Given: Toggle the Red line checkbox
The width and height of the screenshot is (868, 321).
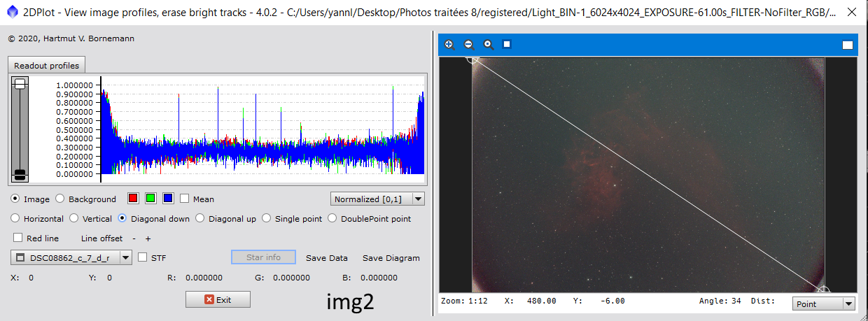Looking at the screenshot, I should [x=18, y=238].
